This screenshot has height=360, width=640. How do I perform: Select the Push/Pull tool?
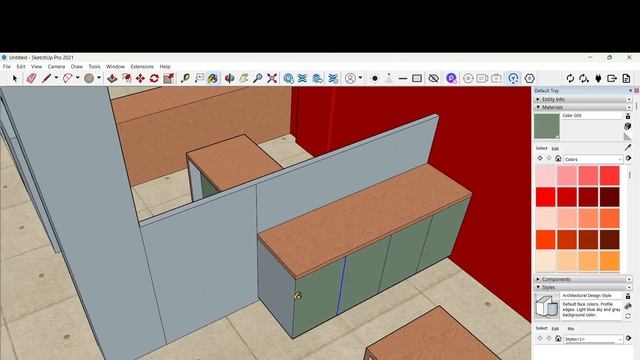point(112,78)
